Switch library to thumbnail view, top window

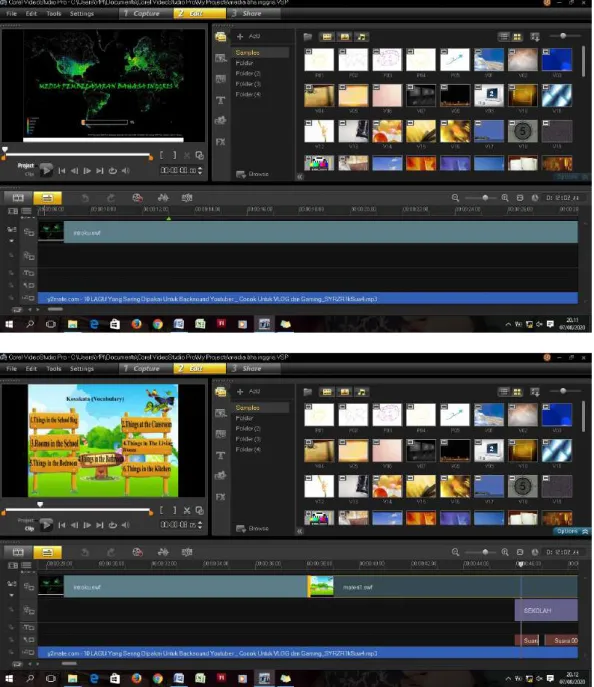click(517, 37)
